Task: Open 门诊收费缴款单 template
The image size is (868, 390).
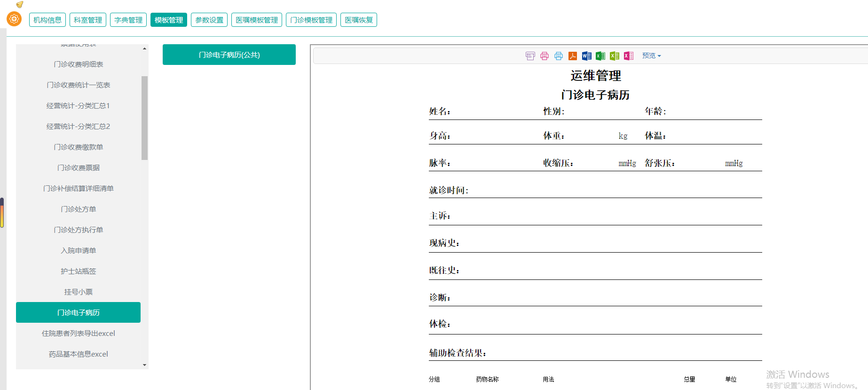Action: [79, 147]
